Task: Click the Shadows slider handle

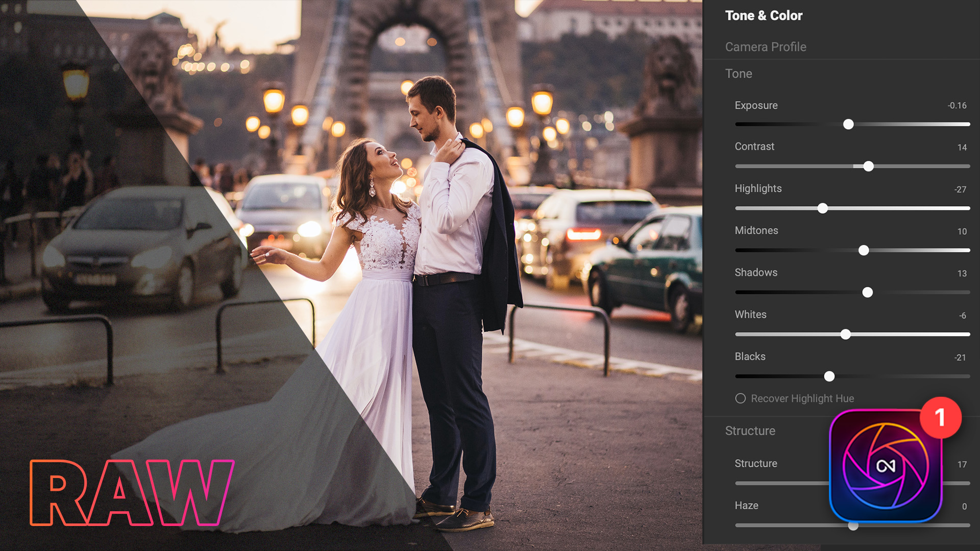Action: tap(868, 292)
